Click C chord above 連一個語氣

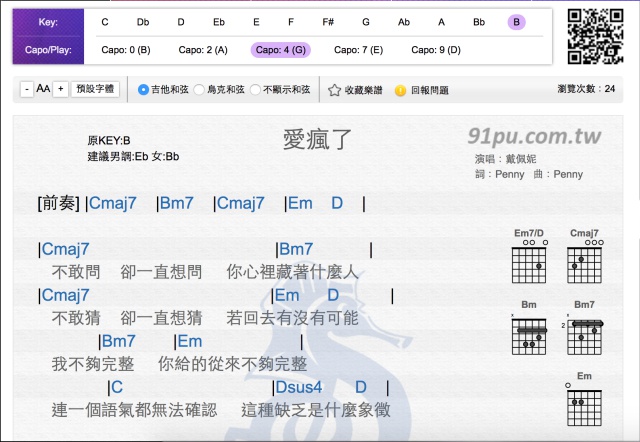(117, 387)
